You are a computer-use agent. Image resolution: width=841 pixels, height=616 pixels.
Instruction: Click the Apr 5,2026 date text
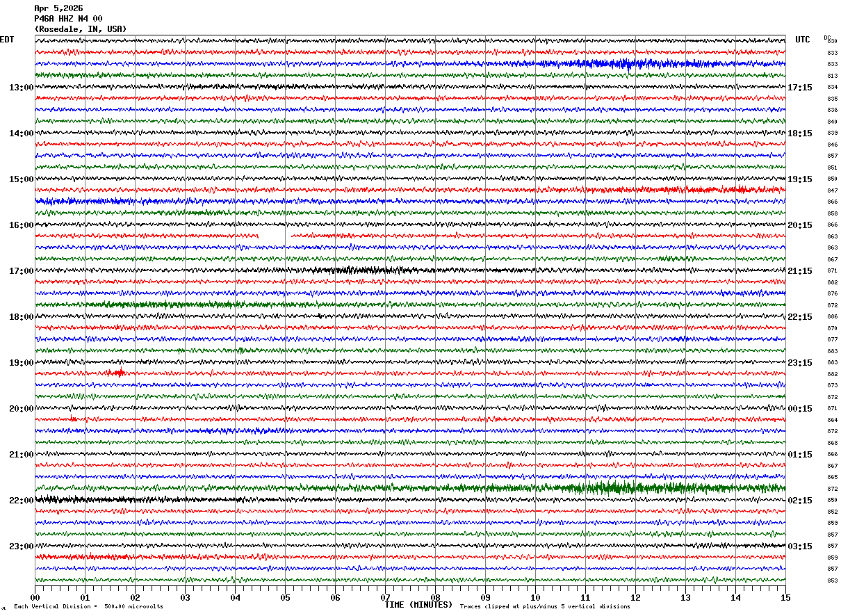pyautogui.click(x=58, y=8)
